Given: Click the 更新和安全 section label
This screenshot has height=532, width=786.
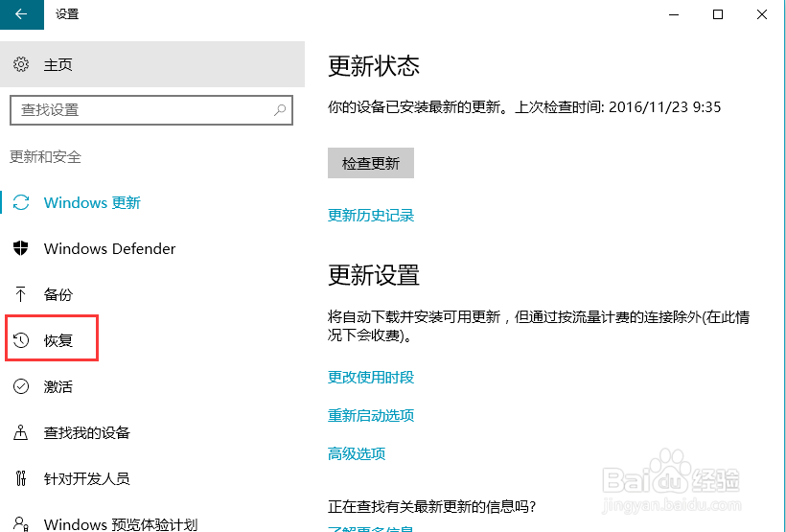Looking at the screenshot, I should point(46,157).
